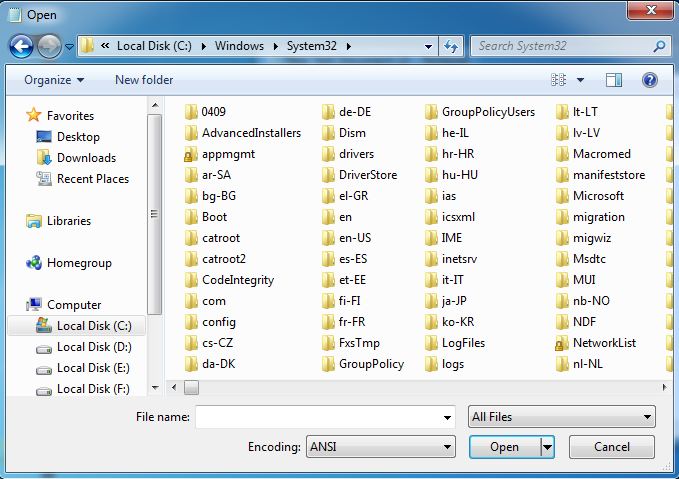Expand the Open button split arrow
Image resolution: width=679 pixels, height=479 pixels.
(547, 447)
